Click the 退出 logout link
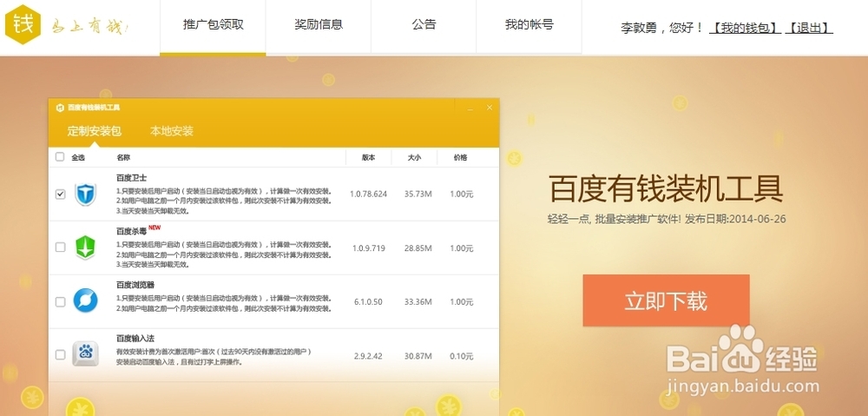This screenshot has width=868, height=416. click(x=809, y=28)
